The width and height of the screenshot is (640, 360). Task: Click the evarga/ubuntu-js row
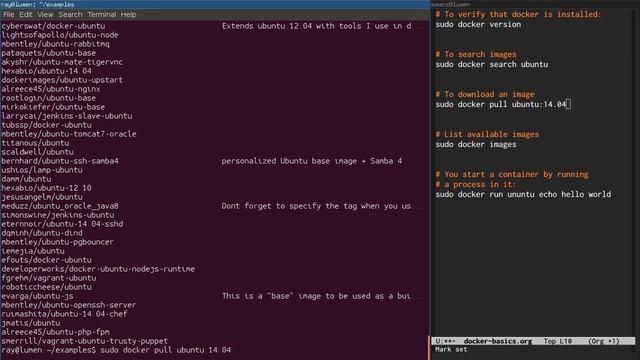click(x=38, y=296)
